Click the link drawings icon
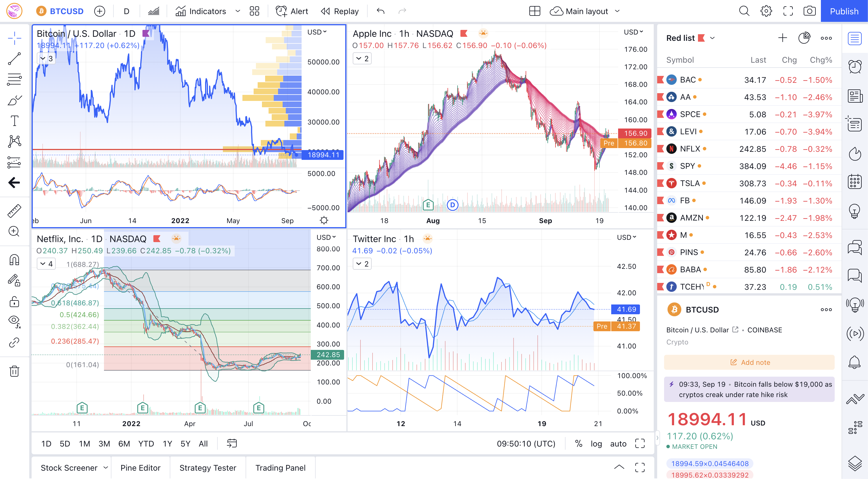The image size is (868, 479). pos(14,342)
